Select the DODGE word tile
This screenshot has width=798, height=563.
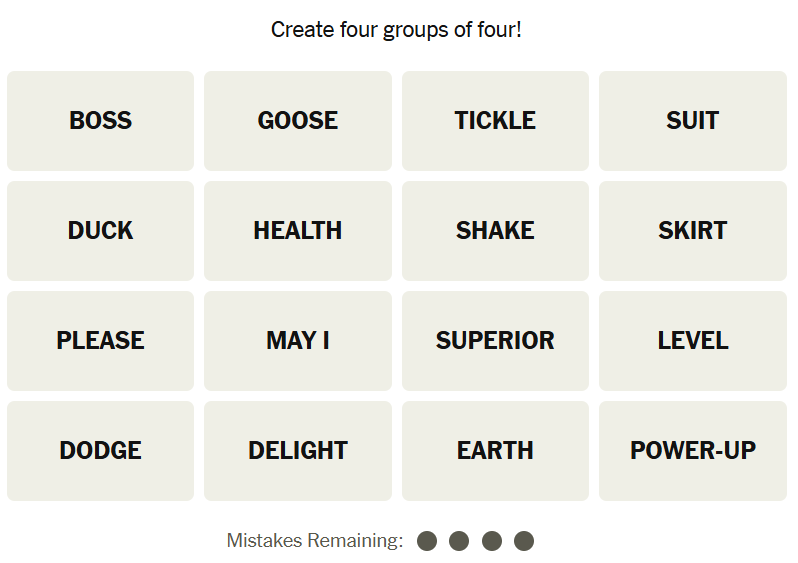click(100, 451)
